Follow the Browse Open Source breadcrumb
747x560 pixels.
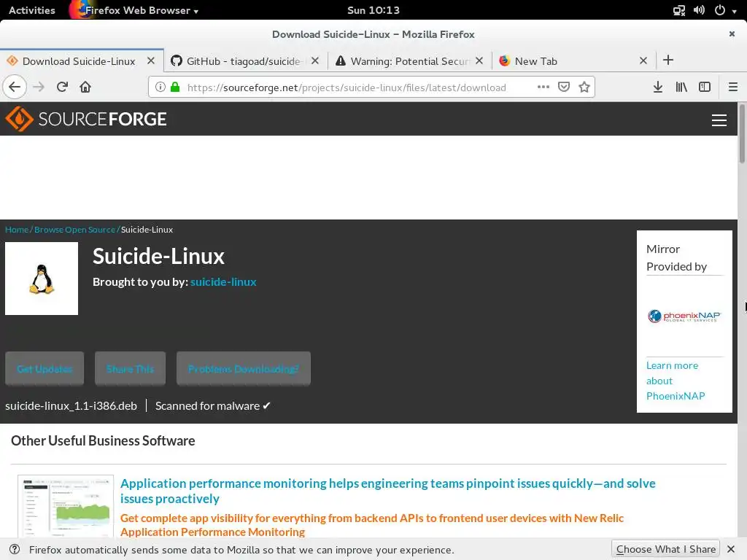74,230
